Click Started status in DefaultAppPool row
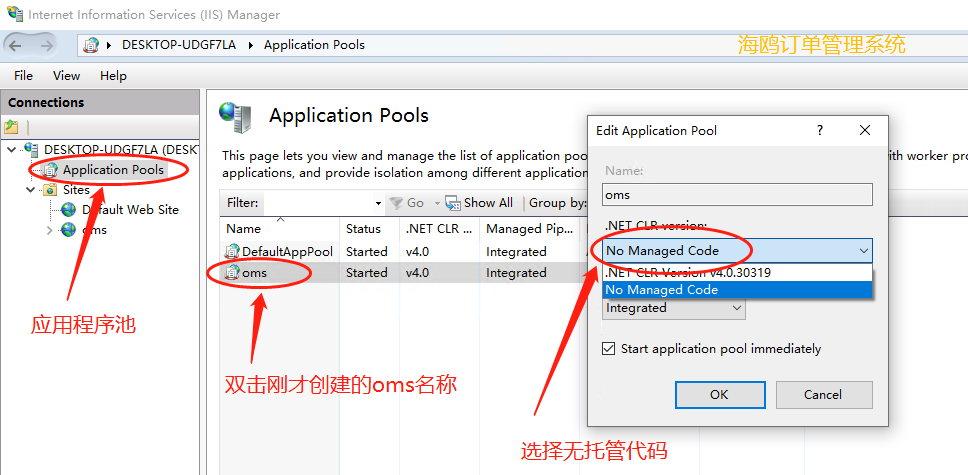The image size is (968, 475). (x=367, y=251)
